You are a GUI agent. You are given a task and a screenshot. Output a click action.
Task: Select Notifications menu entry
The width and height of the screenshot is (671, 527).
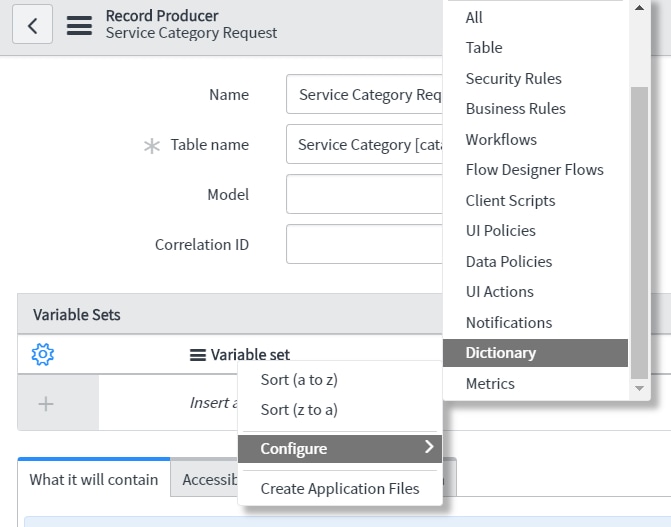click(509, 323)
